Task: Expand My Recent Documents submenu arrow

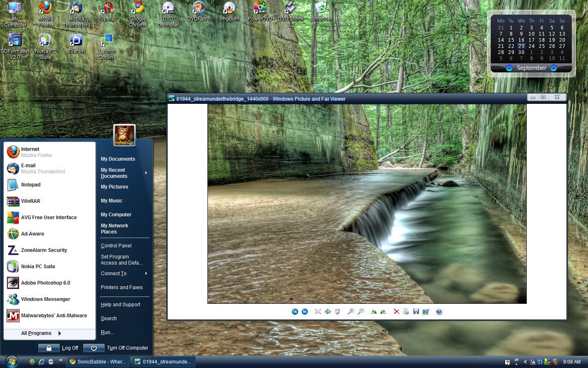Action: point(146,173)
